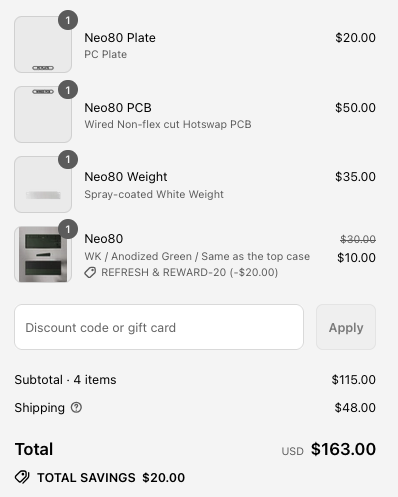This screenshot has width=398, height=497.
Task: Click quantity badge on Neo80 keyboard thumbnail
Action: pyautogui.click(x=68, y=229)
